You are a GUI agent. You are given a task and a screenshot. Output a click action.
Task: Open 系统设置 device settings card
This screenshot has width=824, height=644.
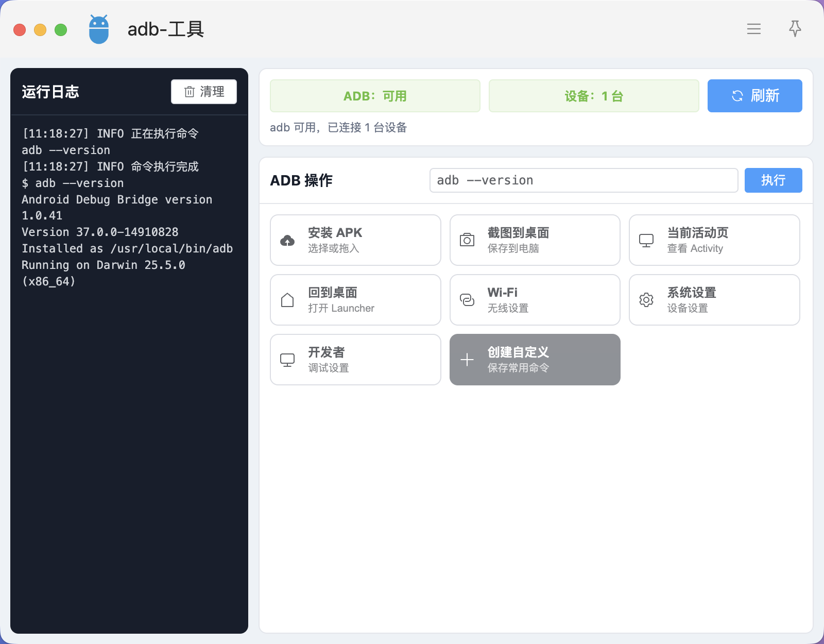[714, 300]
